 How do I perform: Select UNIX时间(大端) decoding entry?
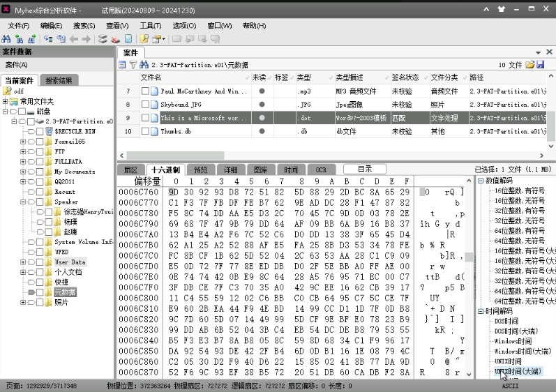pyautogui.click(x=518, y=372)
